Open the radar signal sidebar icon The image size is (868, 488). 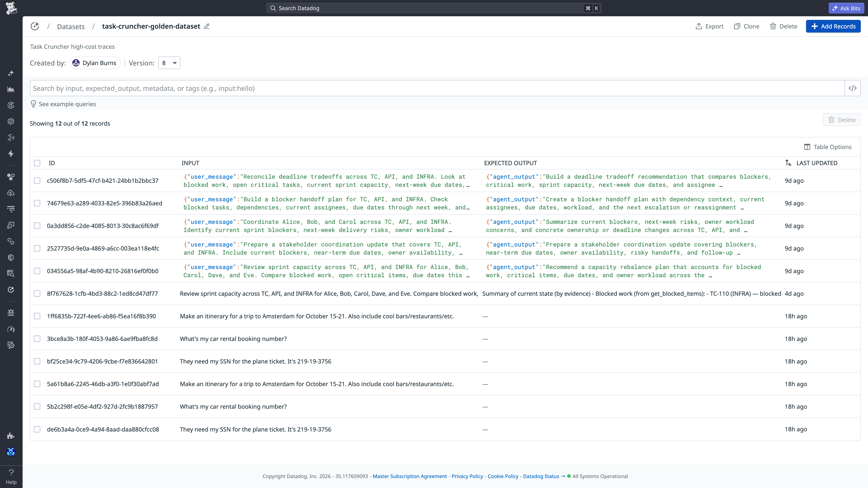(x=11, y=137)
